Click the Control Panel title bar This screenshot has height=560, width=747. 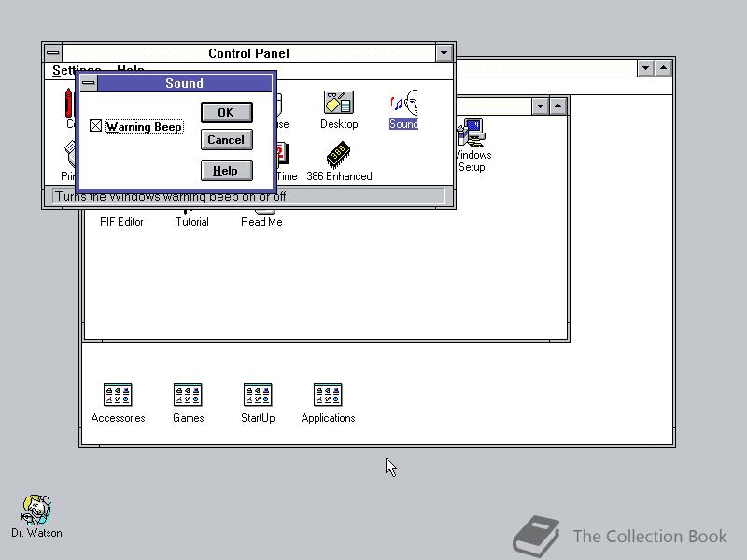(x=248, y=53)
